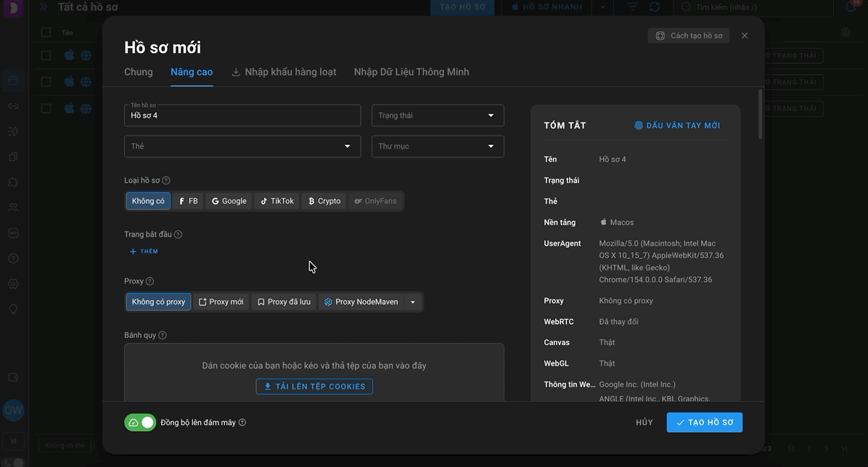Click the help icon beside Trang bắt đầu
This screenshot has width=868, height=467.
coord(179,235)
